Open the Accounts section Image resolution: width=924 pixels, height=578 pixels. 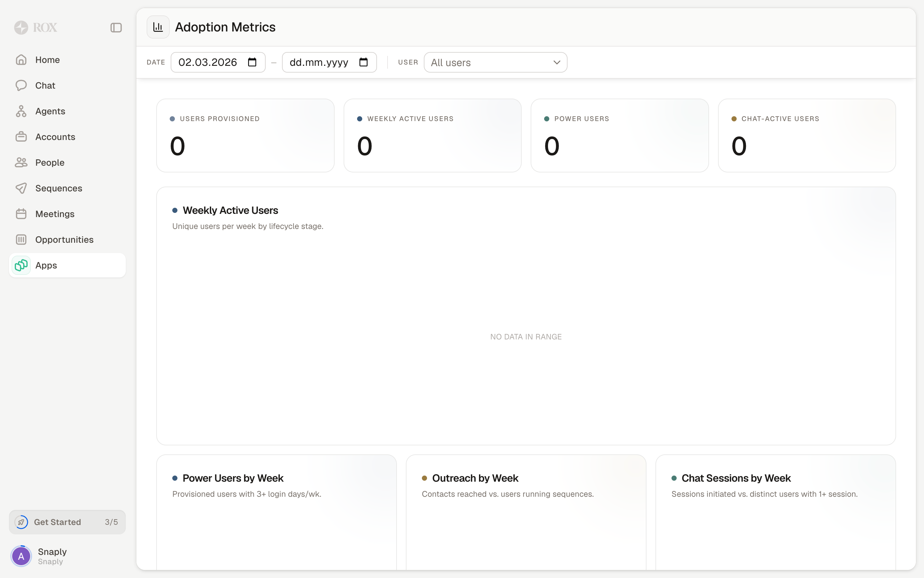(x=67, y=136)
